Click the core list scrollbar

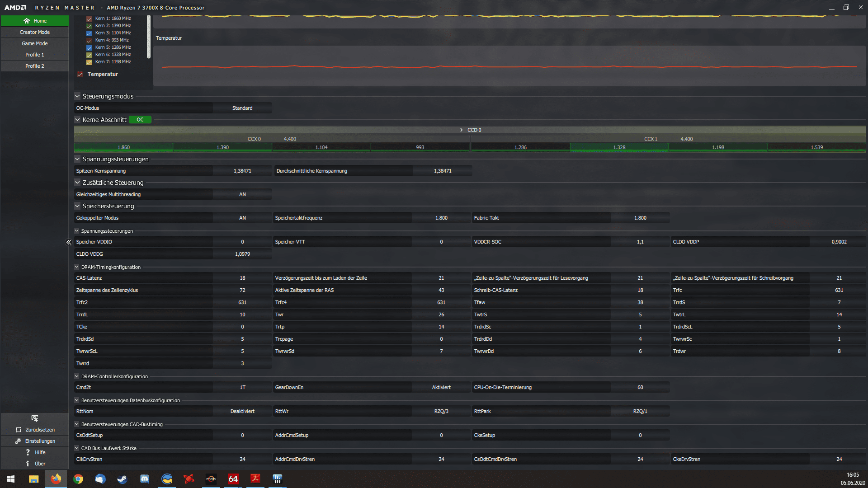click(149, 37)
